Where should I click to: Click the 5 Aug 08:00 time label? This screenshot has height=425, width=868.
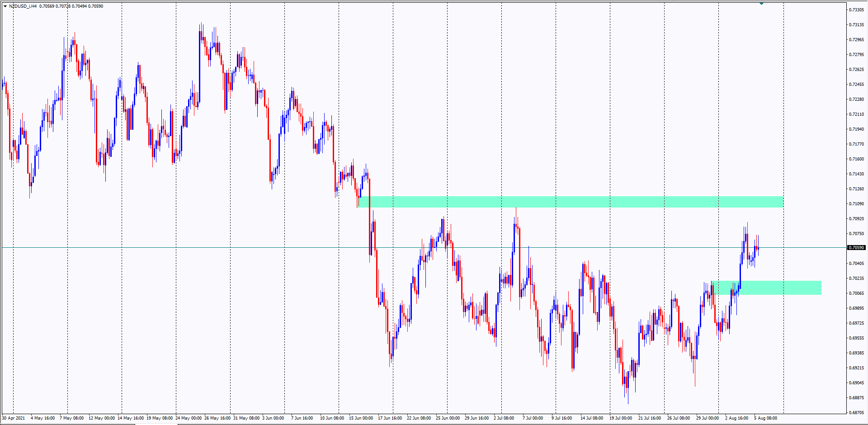765,418
